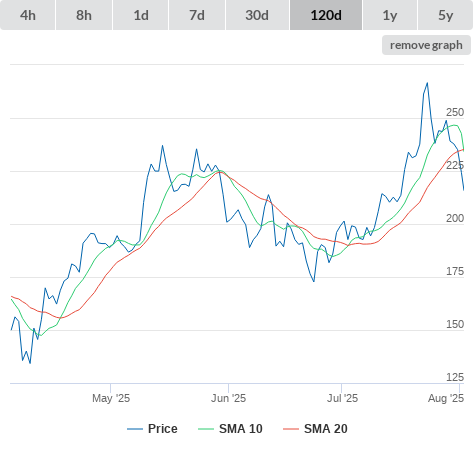Click the Jul '25 axis label
This screenshot has width=474, height=455.
pos(342,398)
